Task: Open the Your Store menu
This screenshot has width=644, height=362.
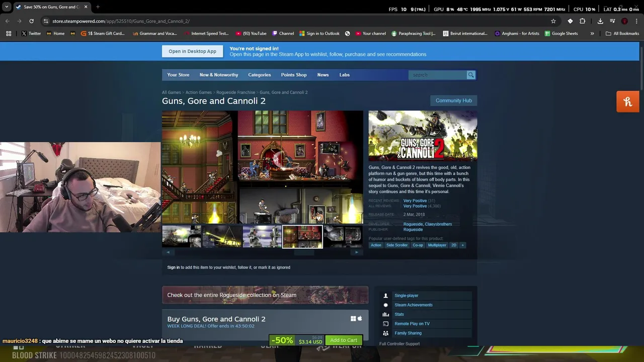Action: 178,75
